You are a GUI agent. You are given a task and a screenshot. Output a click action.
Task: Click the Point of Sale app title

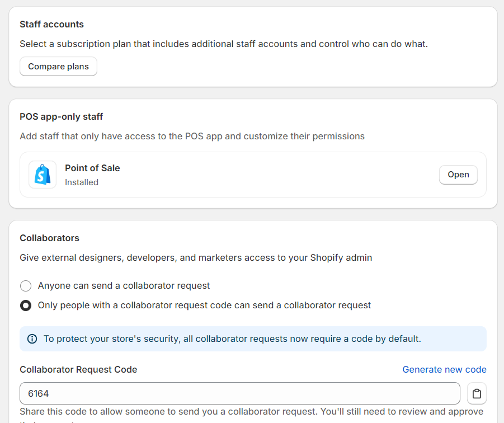point(92,168)
